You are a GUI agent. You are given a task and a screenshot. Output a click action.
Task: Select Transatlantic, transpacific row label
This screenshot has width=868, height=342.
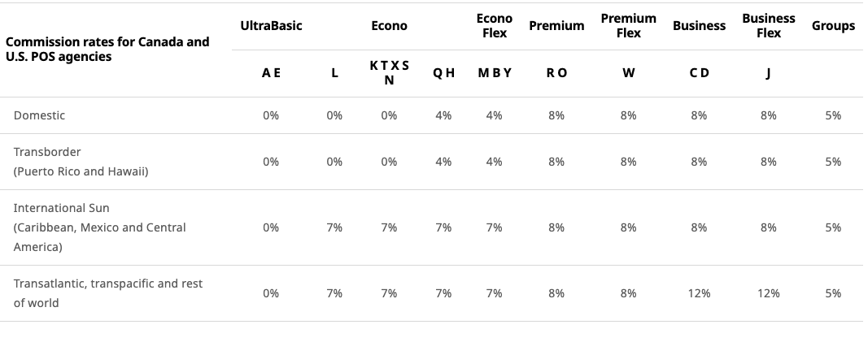pos(108,292)
